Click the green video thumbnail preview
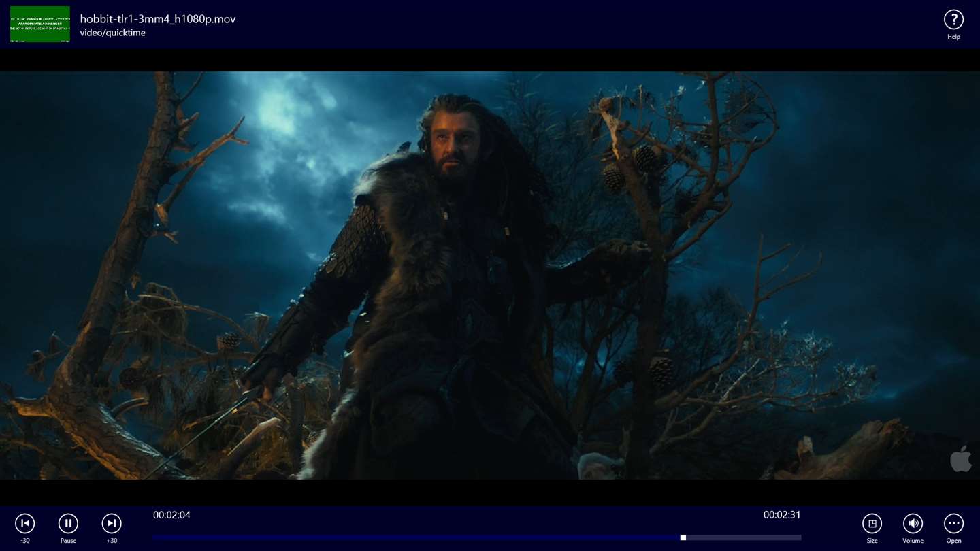Viewport: 980px width, 551px height. pos(40,24)
